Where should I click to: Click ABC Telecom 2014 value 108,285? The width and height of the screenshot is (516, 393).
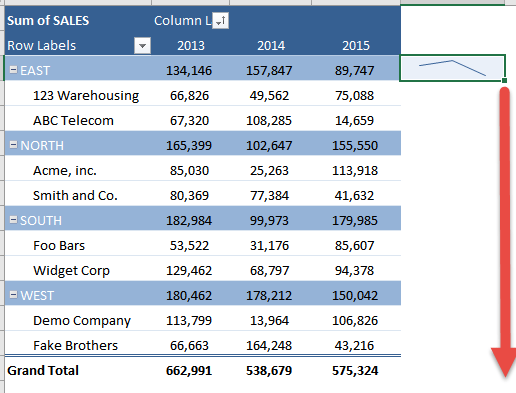(269, 121)
